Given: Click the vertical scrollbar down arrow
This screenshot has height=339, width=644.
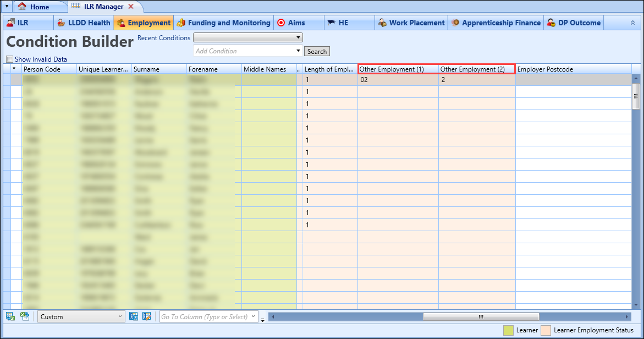Looking at the screenshot, I should point(636,305).
